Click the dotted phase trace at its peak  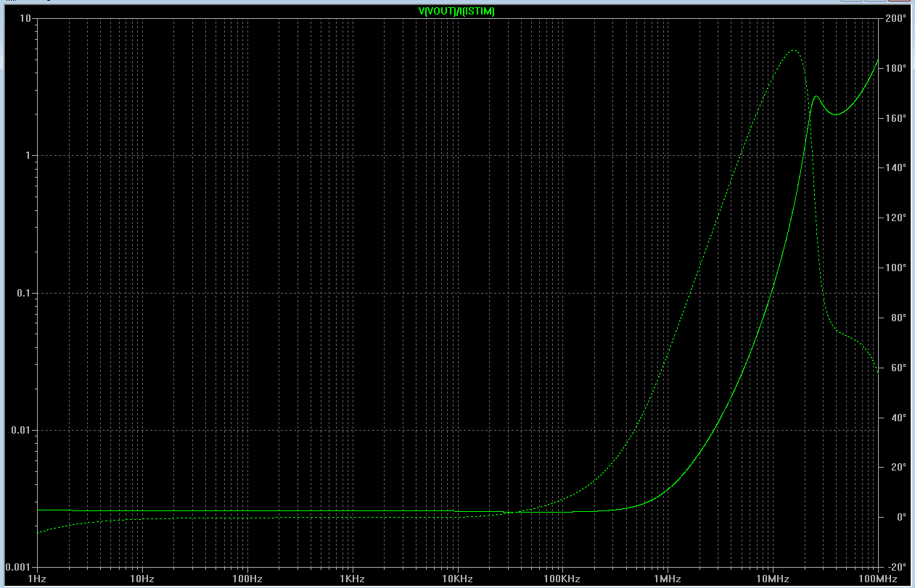click(794, 51)
